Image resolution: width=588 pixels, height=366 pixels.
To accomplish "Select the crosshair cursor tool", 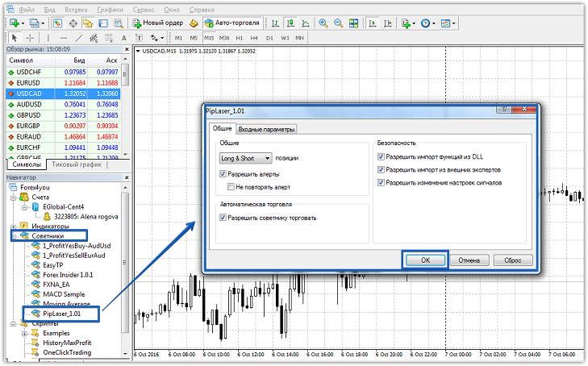I will pyautogui.click(x=30, y=38).
